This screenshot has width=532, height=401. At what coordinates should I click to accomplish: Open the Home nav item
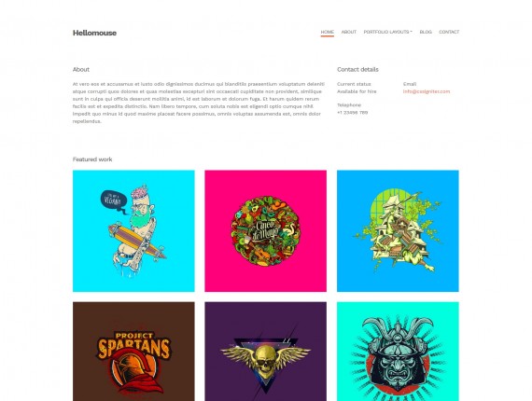pos(327,32)
